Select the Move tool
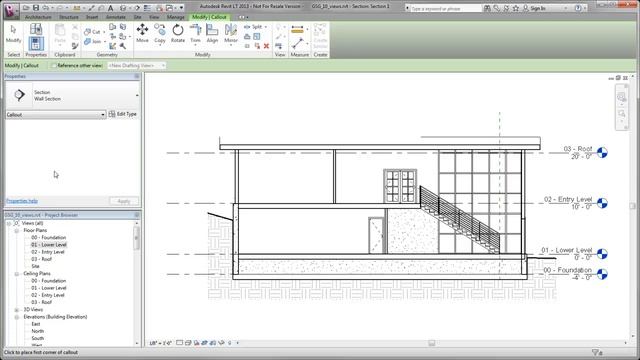640x360 pixels. tap(142, 33)
